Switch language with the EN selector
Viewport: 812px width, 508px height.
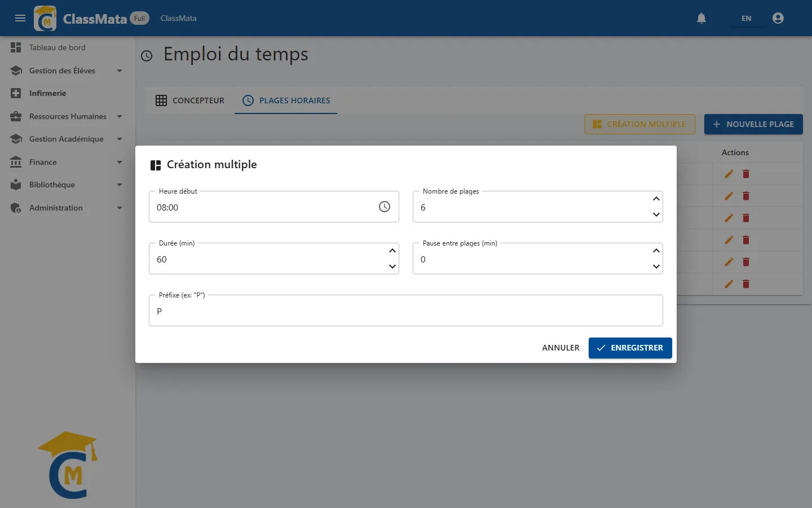(746, 18)
